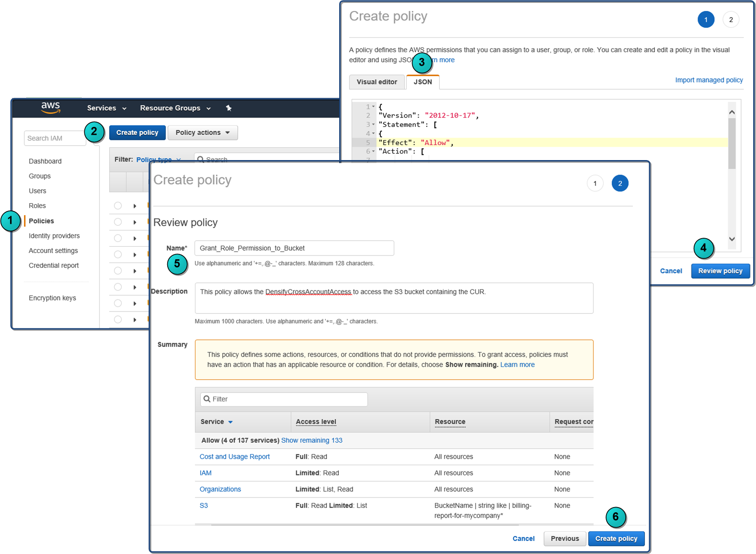The height and width of the screenshot is (554, 756).
Task: Click the Search IAM field
Action: click(x=55, y=138)
